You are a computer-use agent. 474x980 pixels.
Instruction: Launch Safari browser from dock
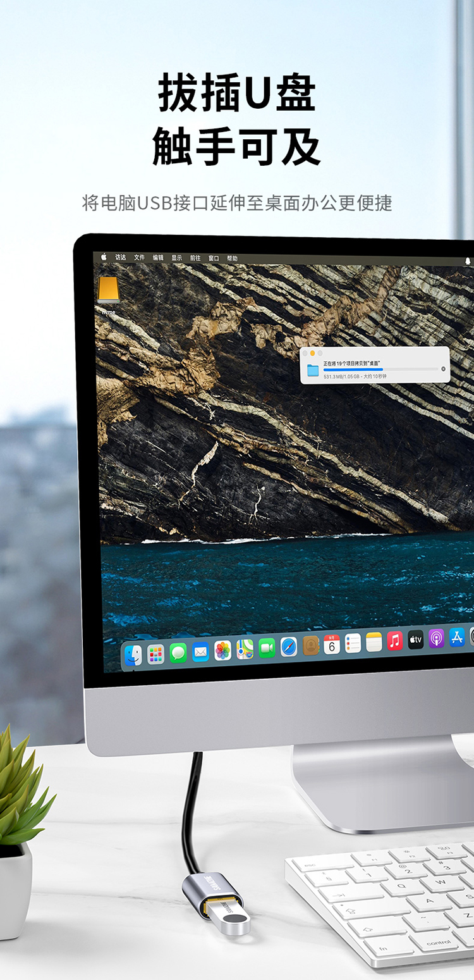(289, 647)
